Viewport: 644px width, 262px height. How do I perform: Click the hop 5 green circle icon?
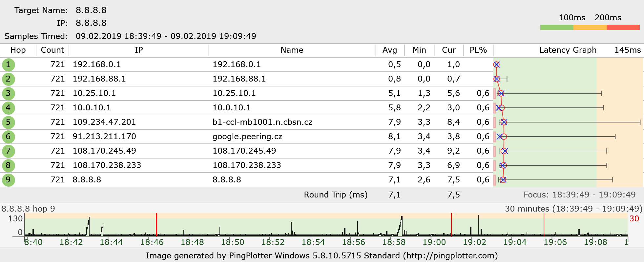(8, 122)
